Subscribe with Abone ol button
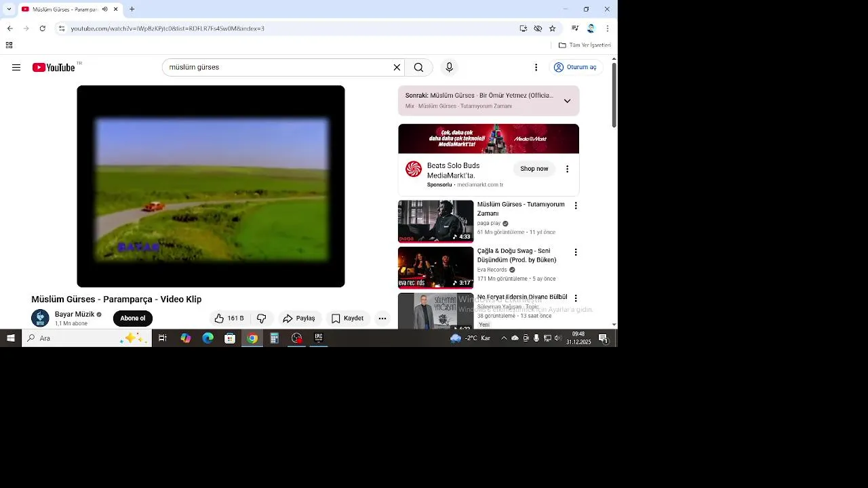Image resolution: width=868 pixels, height=488 pixels. (133, 319)
